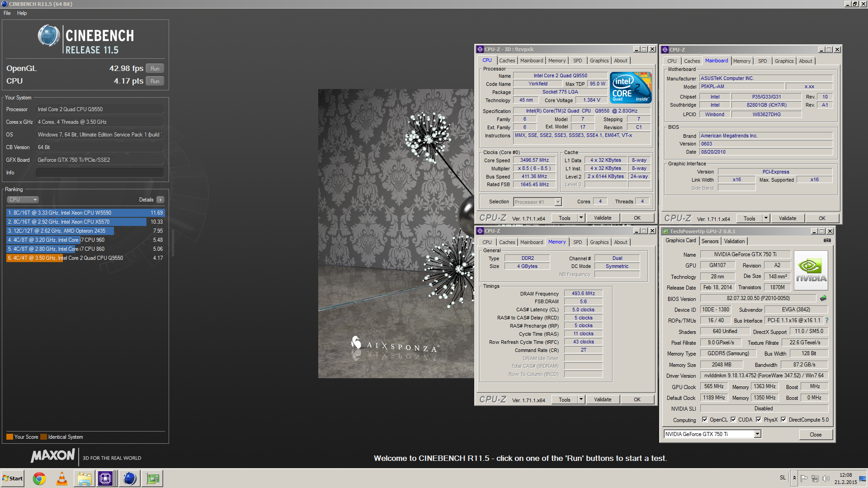Click the rendered scene preview image
The height and width of the screenshot is (488, 868).
tap(396, 233)
